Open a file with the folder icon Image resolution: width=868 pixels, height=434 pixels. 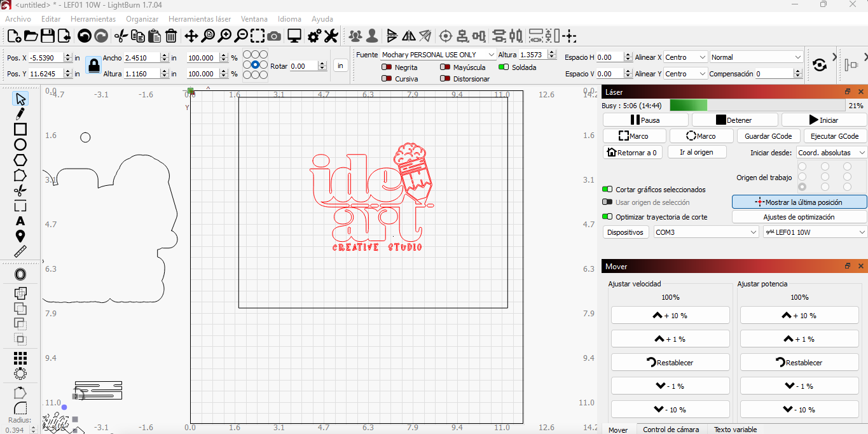(x=31, y=36)
